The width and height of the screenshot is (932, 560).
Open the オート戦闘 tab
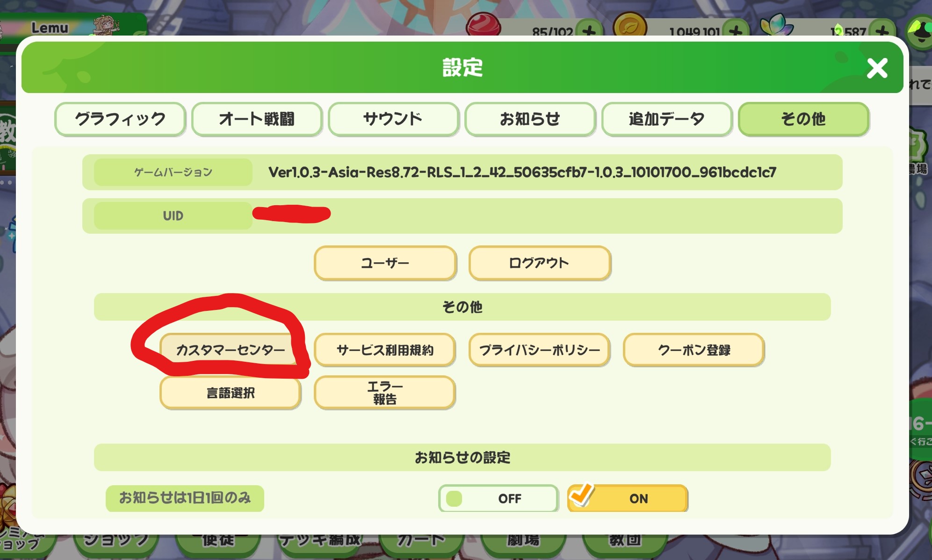tap(257, 119)
